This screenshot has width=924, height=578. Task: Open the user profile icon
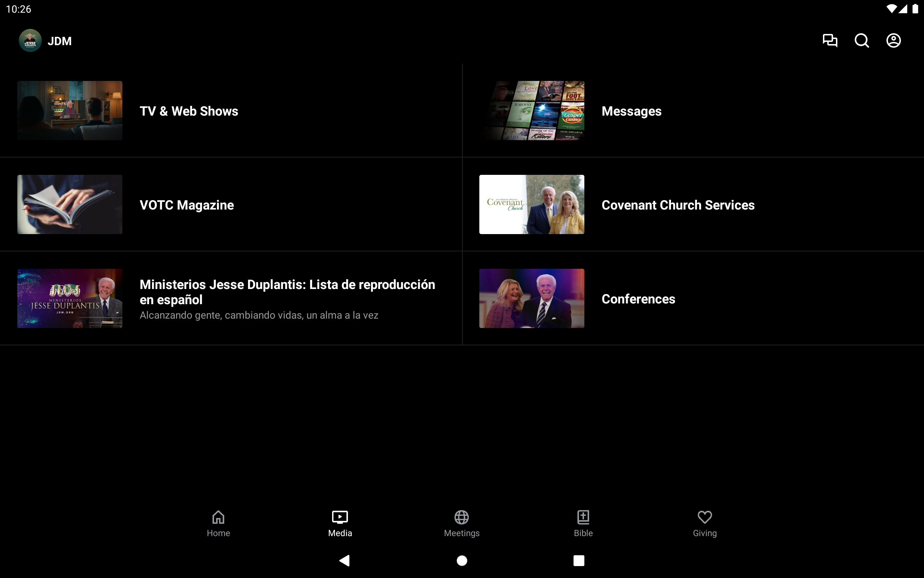[x=893, y=40]
